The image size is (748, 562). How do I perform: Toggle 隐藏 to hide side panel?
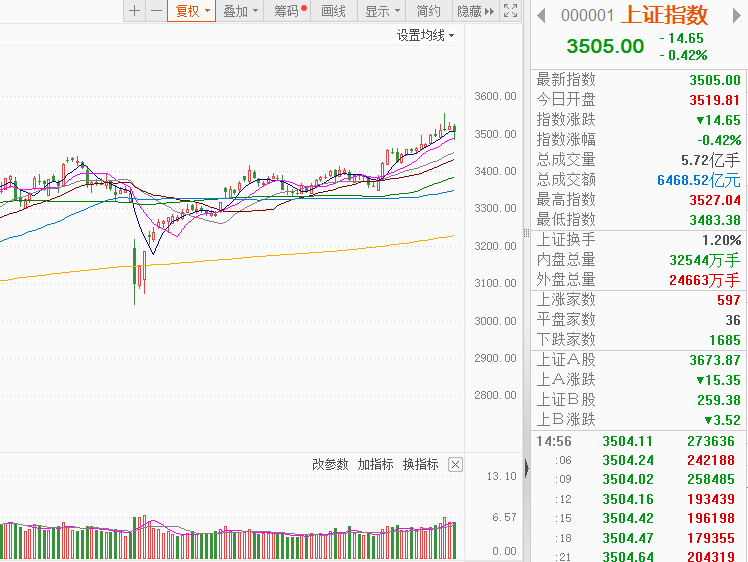(474, 11)
